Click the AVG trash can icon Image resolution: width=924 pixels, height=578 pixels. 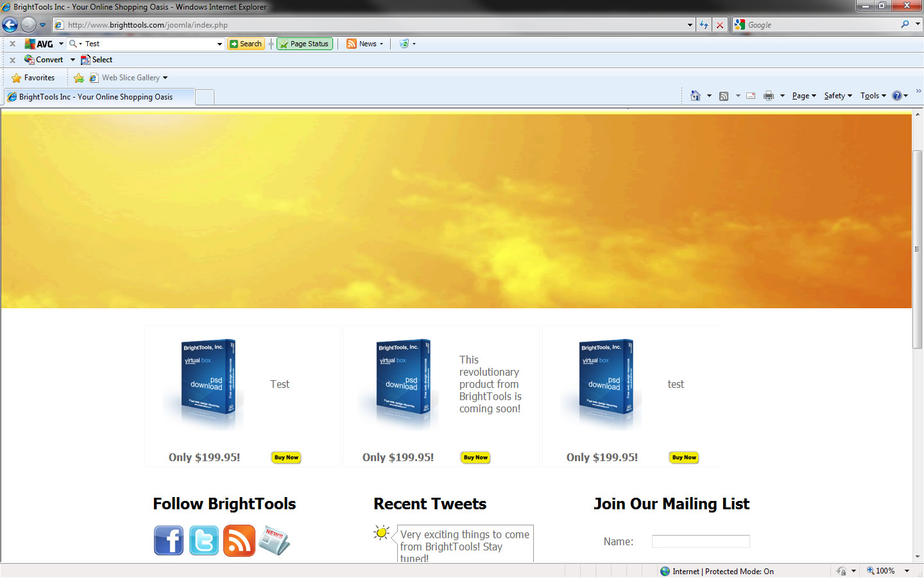tap(404, 44)
